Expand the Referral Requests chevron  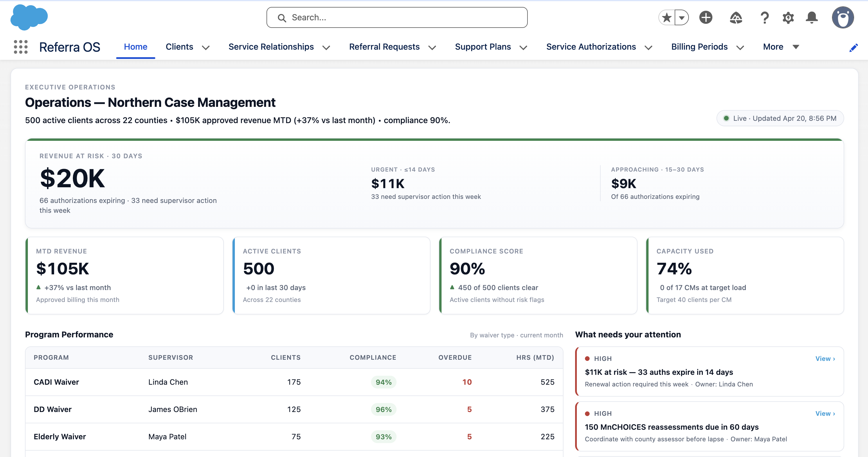pos(432,48)
